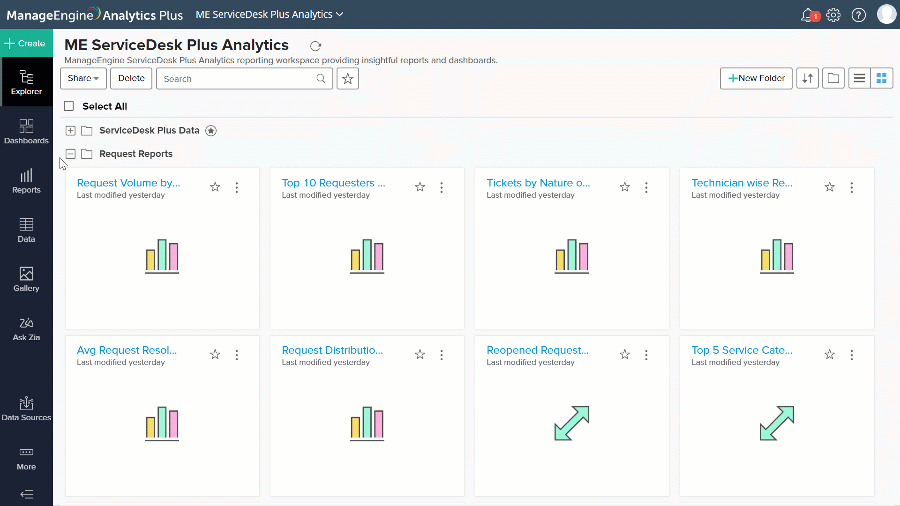Expand the ServiceDesk Plus Data folder
900x506 pixels.
70,130
